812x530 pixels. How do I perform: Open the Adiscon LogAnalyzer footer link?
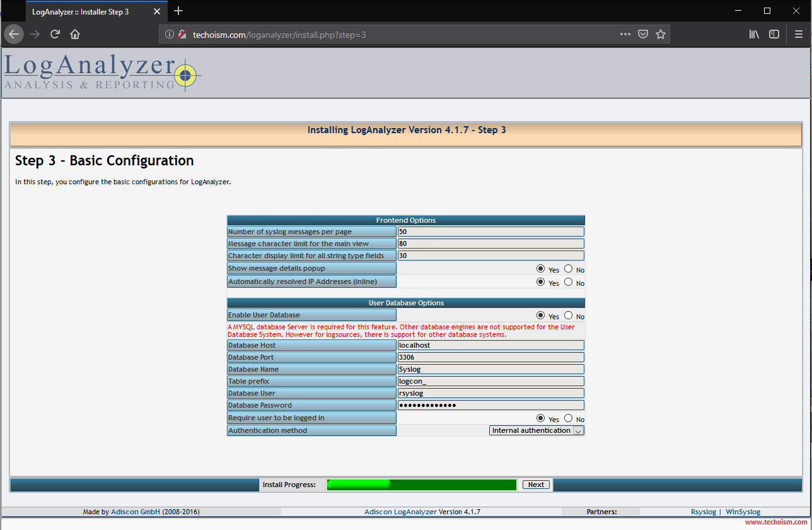click(x=400, y=512)
